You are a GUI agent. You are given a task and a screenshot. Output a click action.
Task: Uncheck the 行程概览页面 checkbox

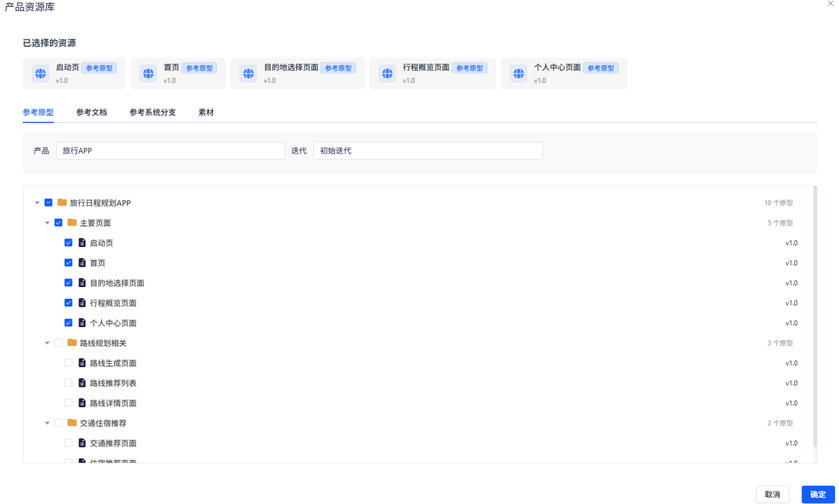click(x=68, y=303)
